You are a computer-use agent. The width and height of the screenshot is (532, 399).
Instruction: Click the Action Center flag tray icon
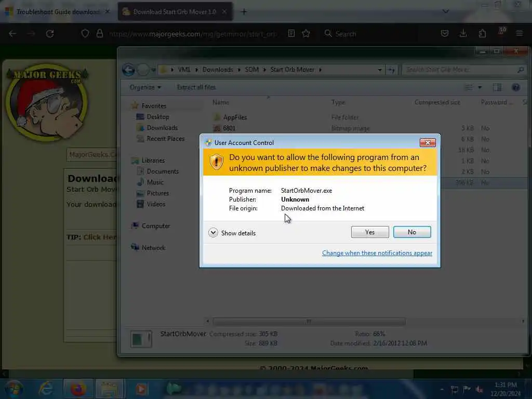click(x=467, y=389)
